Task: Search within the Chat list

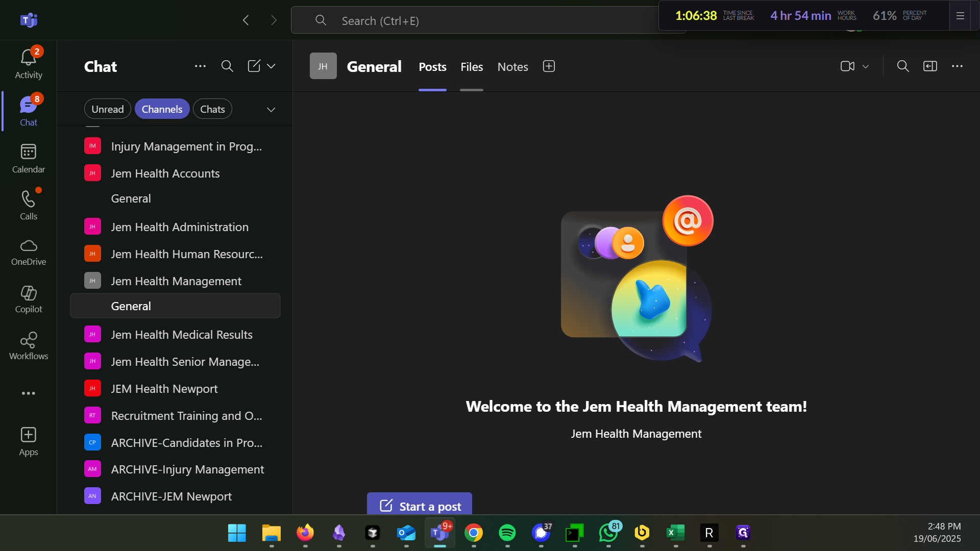Action: pos(227,66)
